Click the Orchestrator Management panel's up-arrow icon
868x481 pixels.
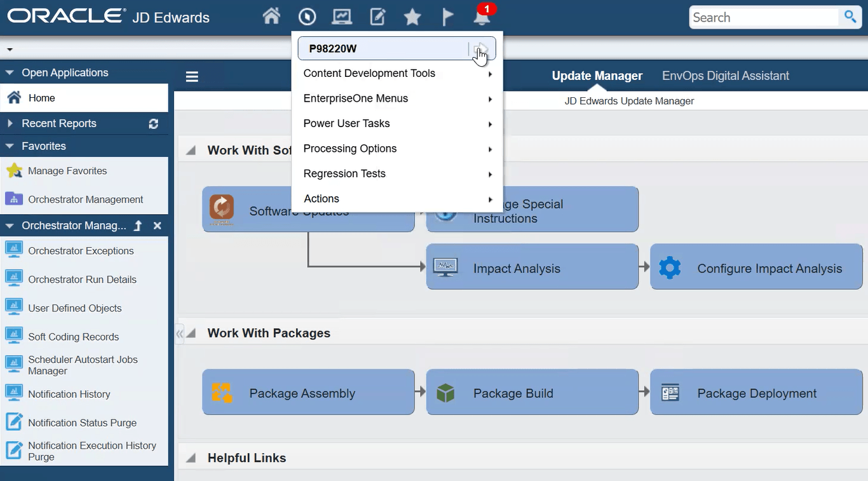(x=138, y=226)
